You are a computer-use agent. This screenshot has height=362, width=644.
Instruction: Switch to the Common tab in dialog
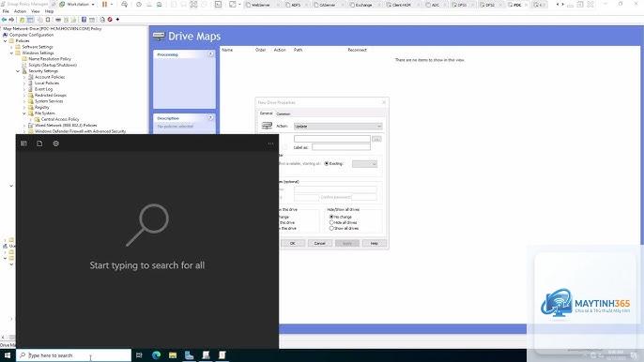point(284,113)
